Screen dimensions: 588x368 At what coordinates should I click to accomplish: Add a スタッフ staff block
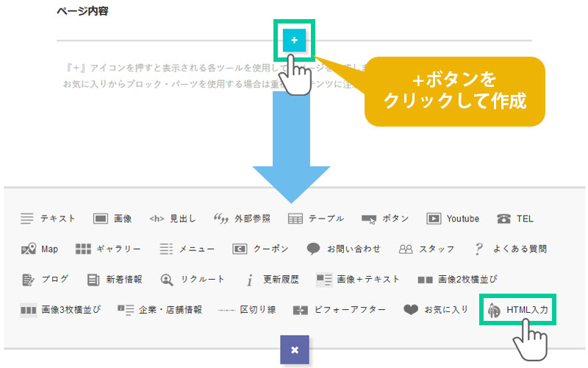[426, 249]
